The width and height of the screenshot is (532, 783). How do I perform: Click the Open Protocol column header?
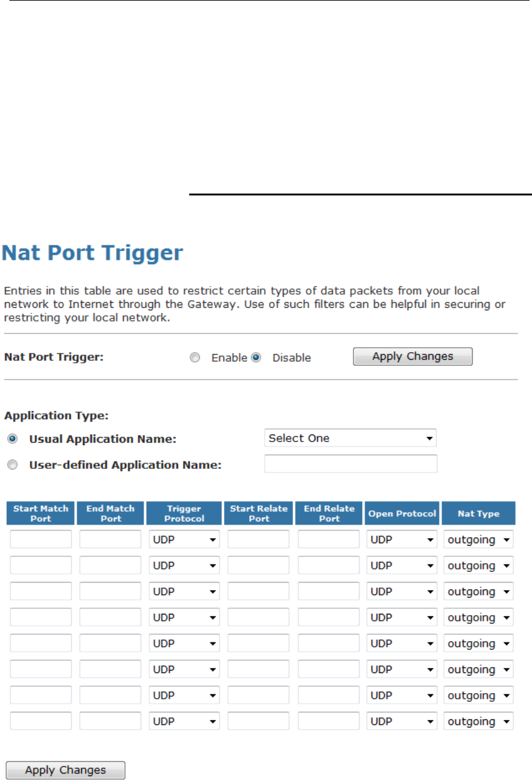[x=402, y=513]
